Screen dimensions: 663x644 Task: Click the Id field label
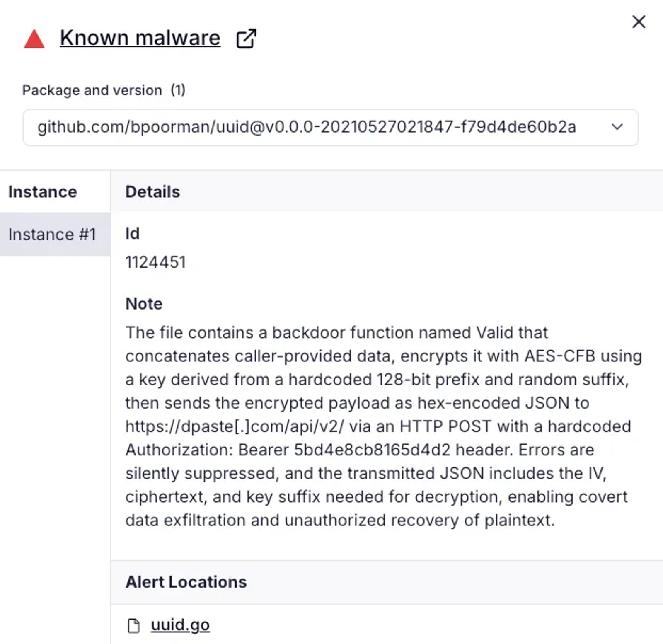132,234
